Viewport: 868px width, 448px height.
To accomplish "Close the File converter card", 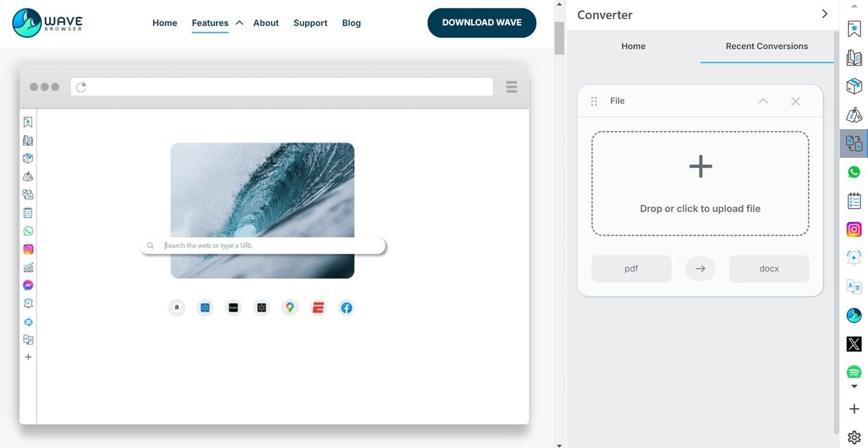I will point(795,101).
